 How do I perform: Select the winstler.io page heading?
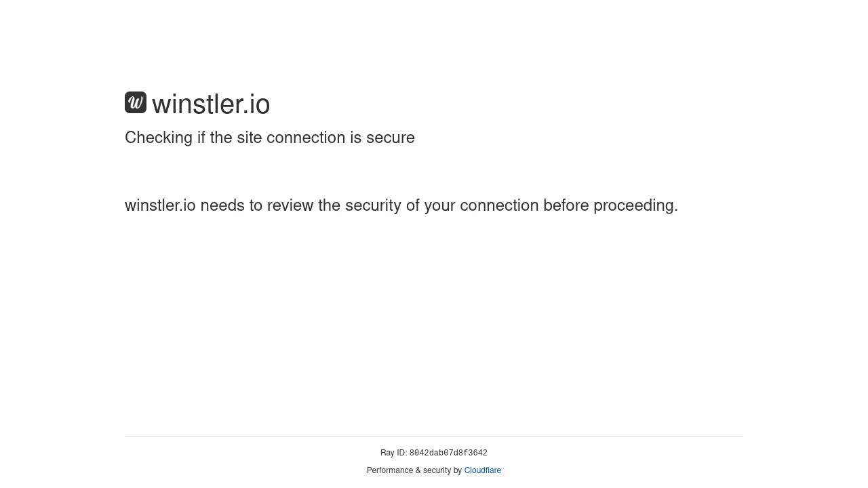tap(211, 104)
